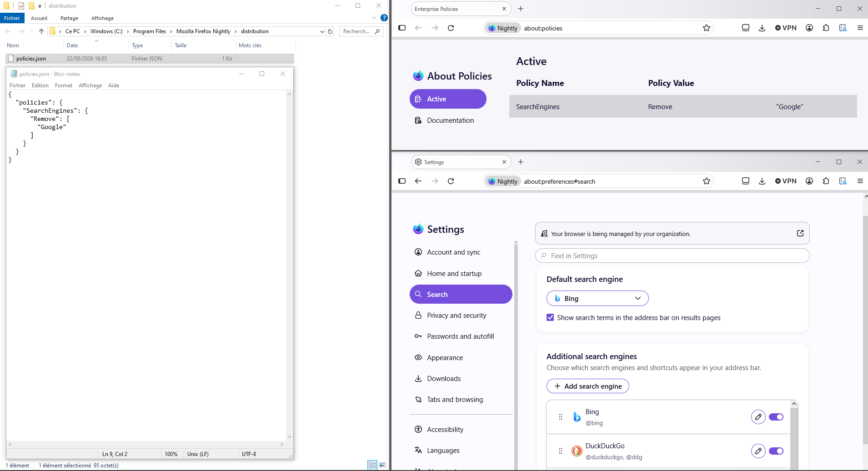Open Extensions puzzle icon in the about:policies window
This screenshot has height=471, width=868.
coord(826,28)
